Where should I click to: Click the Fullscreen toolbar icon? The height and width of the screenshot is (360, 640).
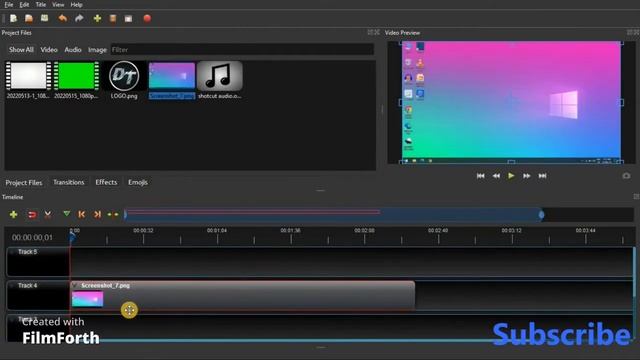129,18
